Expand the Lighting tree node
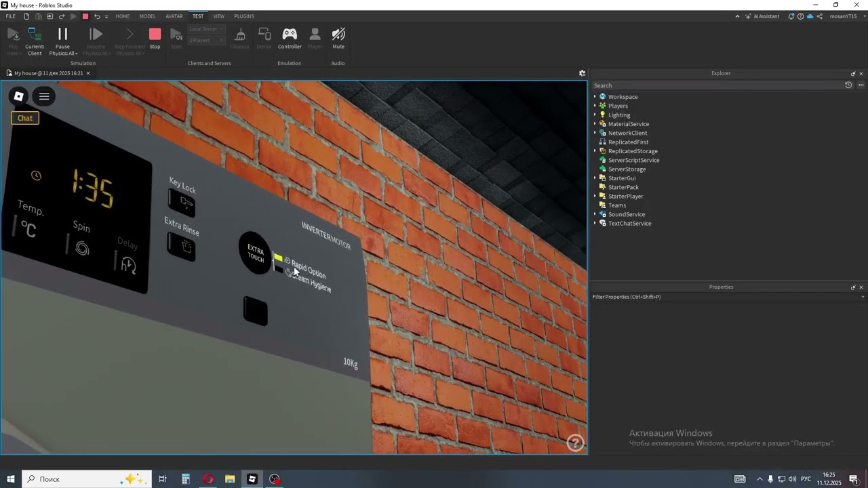The width and height of the screenshot is (868, 488). 595,115
